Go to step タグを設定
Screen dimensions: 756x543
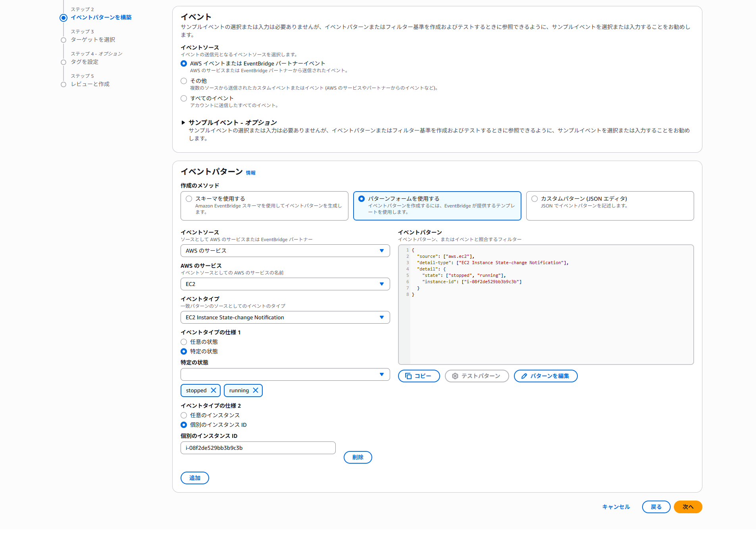click(85, 62)
